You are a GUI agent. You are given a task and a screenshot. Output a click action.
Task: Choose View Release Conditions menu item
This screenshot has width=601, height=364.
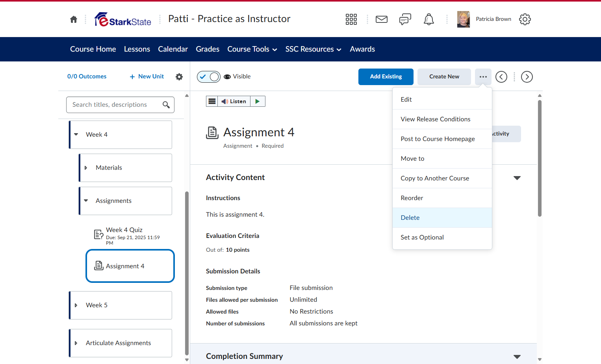[442, 119]
